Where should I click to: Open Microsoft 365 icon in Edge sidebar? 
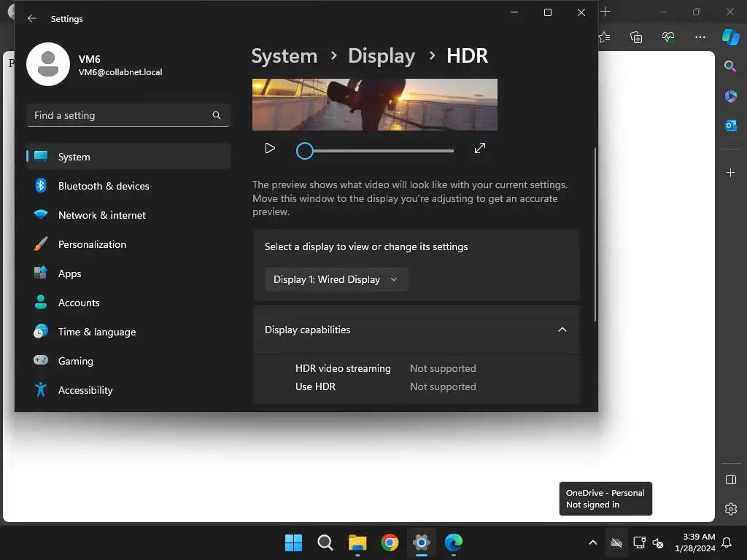[x=730, y=96]
